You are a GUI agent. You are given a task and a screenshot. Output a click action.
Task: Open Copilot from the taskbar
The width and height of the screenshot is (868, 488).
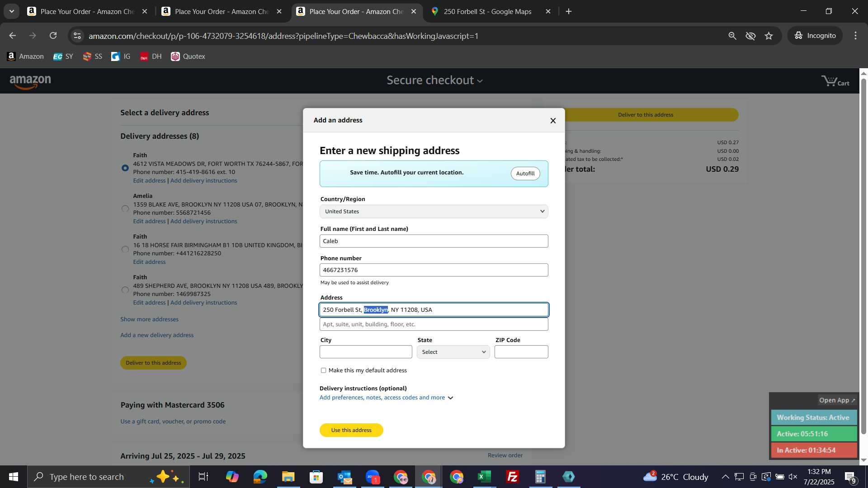coord(232,477)
